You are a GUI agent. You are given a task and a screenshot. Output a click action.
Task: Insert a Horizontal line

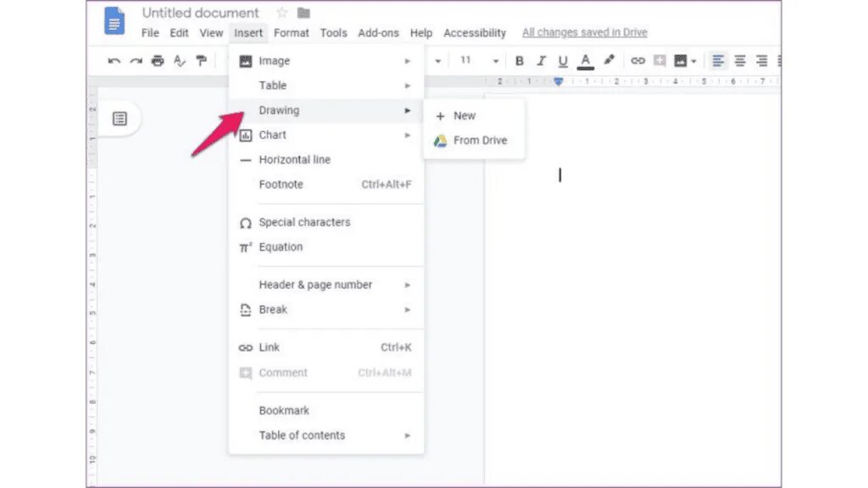click(x=326, y=160)
